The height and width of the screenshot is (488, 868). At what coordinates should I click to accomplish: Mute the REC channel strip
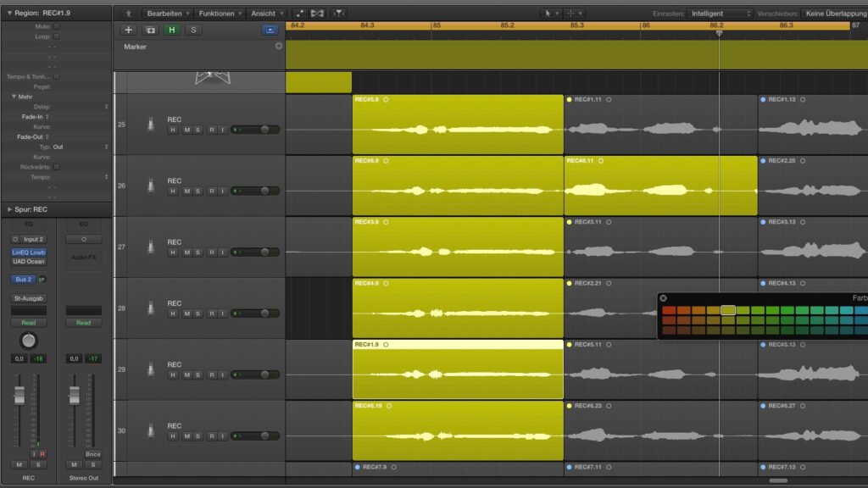[19, 465]
